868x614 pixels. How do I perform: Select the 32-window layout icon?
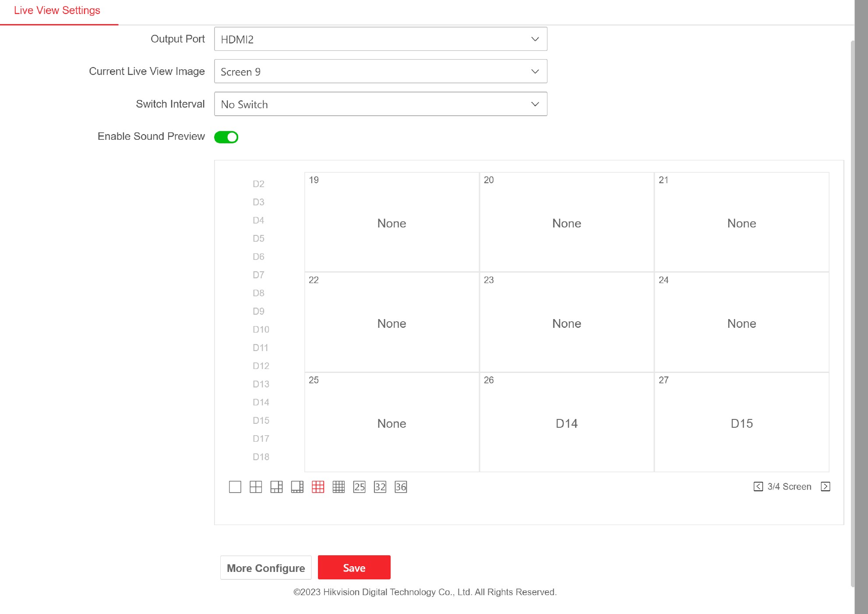point(380,487)
